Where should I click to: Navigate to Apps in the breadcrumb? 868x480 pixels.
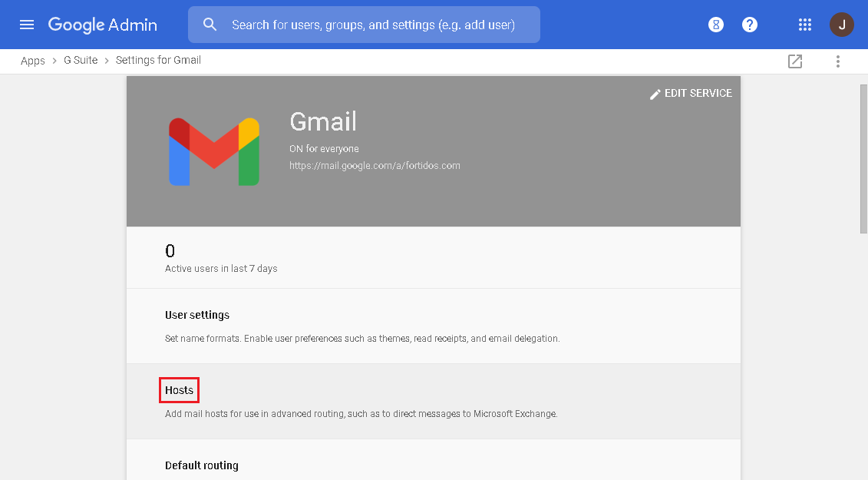(32, 60)
